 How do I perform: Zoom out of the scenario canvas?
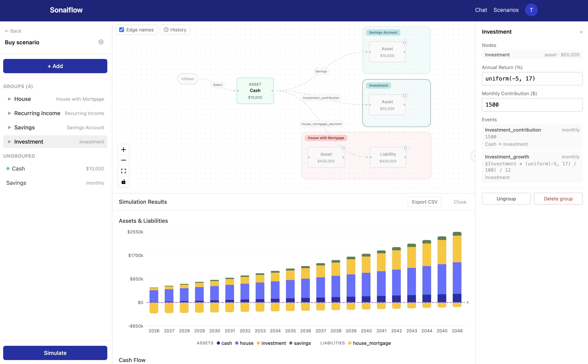click(123, 160)
